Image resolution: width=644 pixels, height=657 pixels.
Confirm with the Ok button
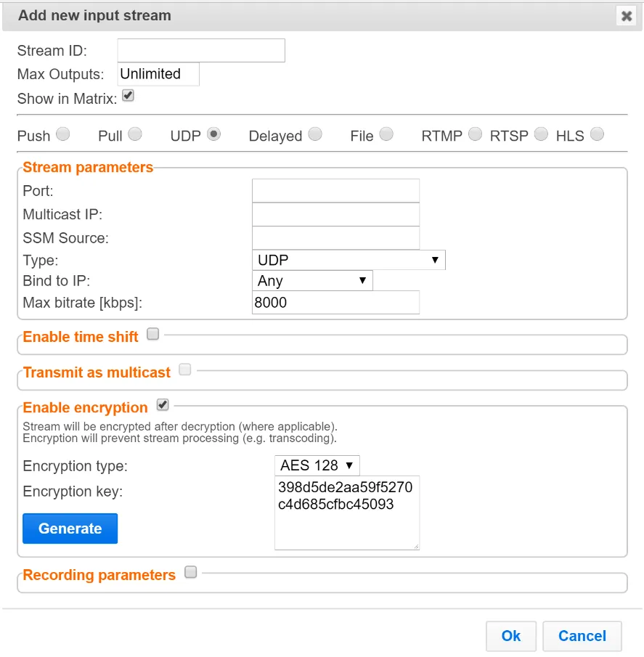point(511,636)
